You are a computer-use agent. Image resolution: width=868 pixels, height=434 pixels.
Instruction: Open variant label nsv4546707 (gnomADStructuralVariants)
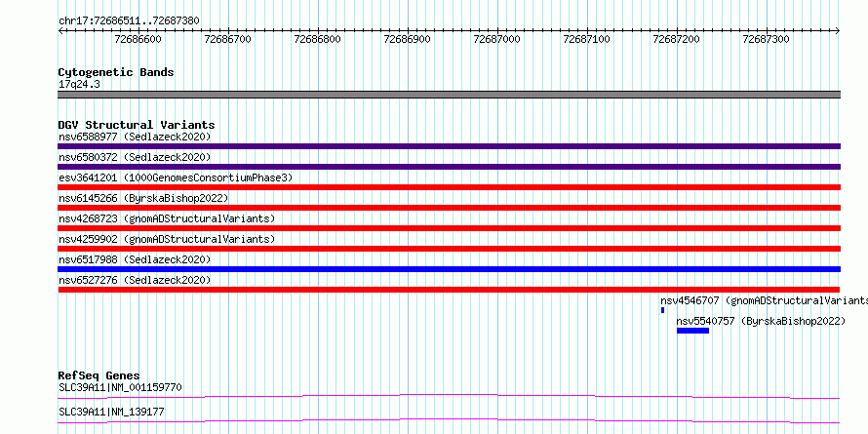(x=764, y=300)
